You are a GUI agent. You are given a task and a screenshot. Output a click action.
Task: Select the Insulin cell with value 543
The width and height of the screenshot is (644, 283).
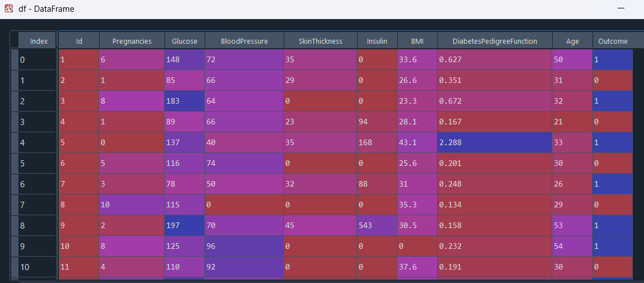click(x=377, y=226)
